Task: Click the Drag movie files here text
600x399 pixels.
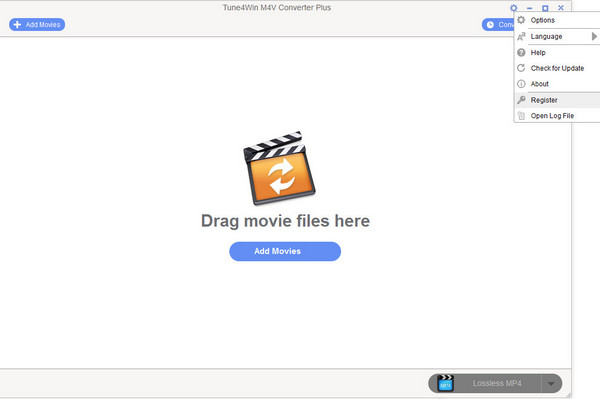Action: pos(285,221)
